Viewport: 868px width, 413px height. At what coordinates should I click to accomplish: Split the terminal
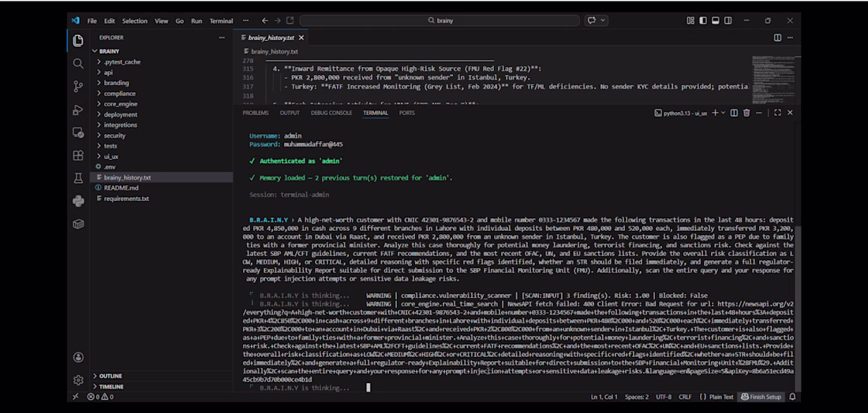pyautogui.click(x=734, y=113)
